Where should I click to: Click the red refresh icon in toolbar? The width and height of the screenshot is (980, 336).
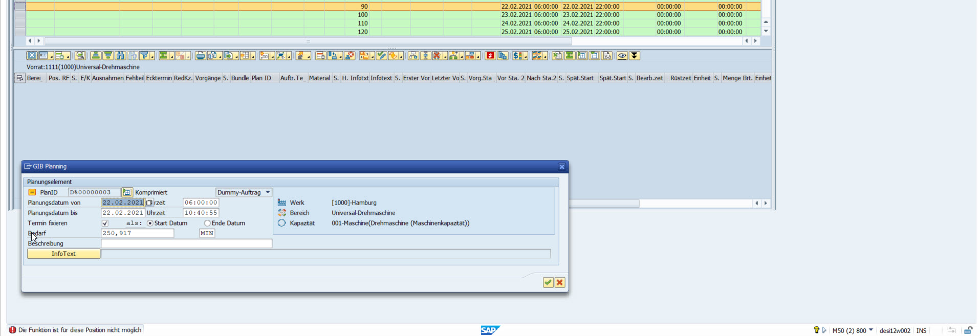coord(490,56)
